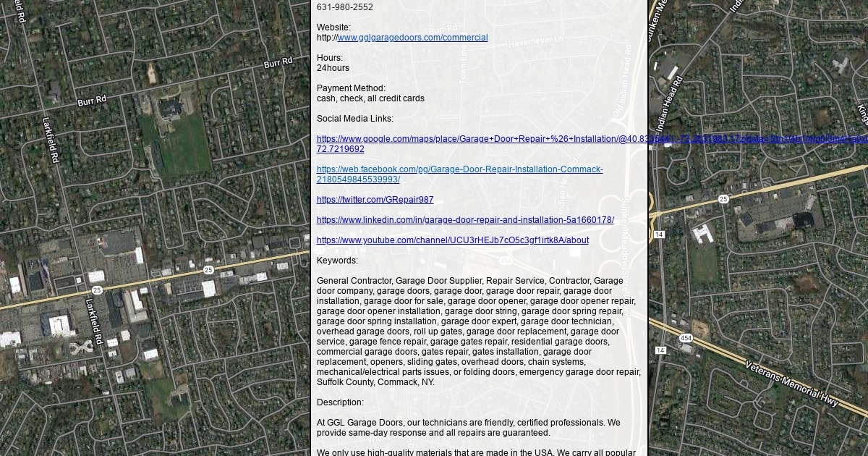Open the gglgaragedoors.com commercial website link
This screenshot has height=456, width=868.
(412, 38)
